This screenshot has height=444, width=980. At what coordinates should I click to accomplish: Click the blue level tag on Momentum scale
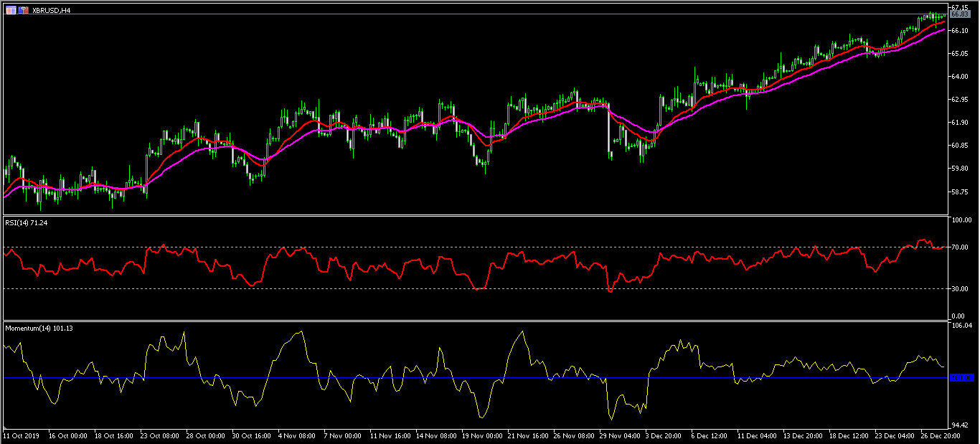click(961, 377)
